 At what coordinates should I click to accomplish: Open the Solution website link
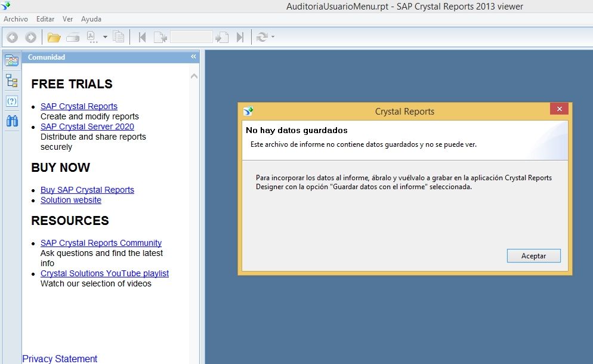click(71, 200)
